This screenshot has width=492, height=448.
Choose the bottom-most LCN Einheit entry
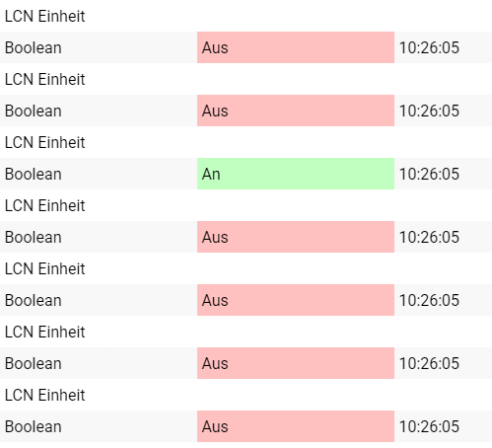pos(246,395)
